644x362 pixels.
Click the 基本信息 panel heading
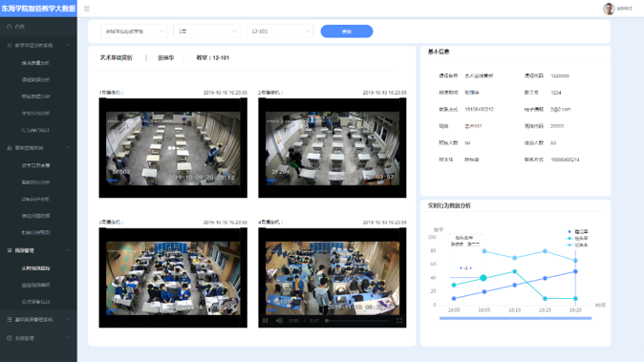439,52
